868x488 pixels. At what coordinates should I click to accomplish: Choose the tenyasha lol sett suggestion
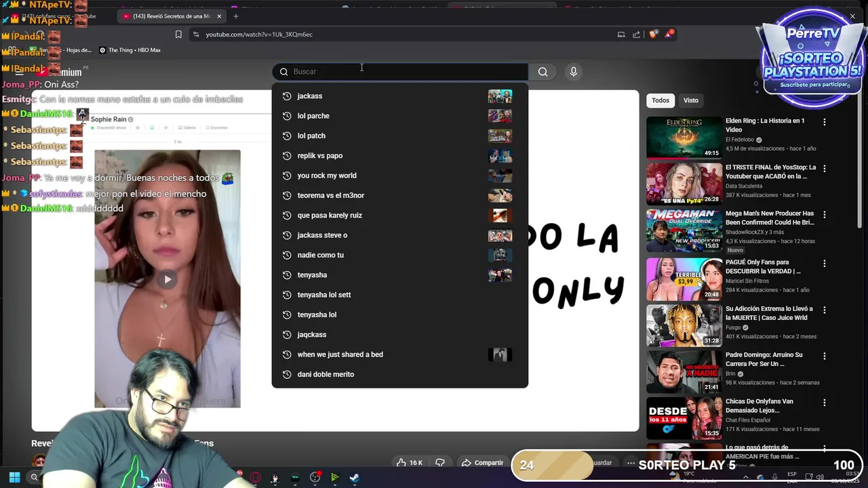(x=400, y=295)
